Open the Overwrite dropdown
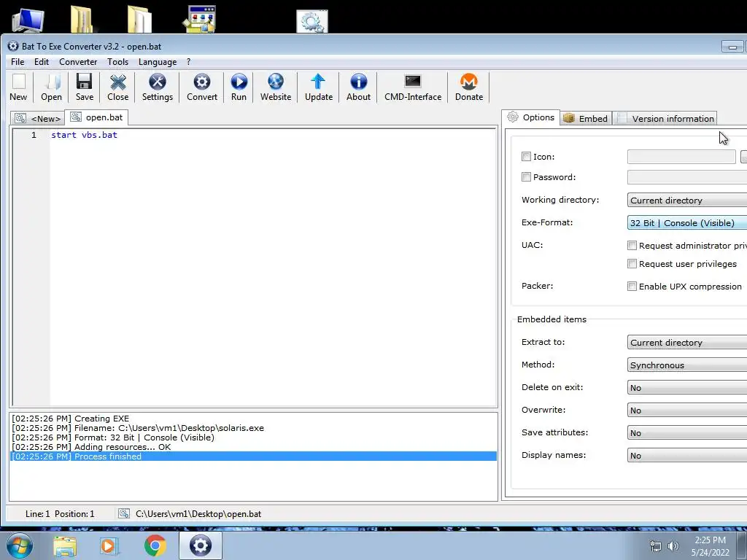 coord(687,411)
